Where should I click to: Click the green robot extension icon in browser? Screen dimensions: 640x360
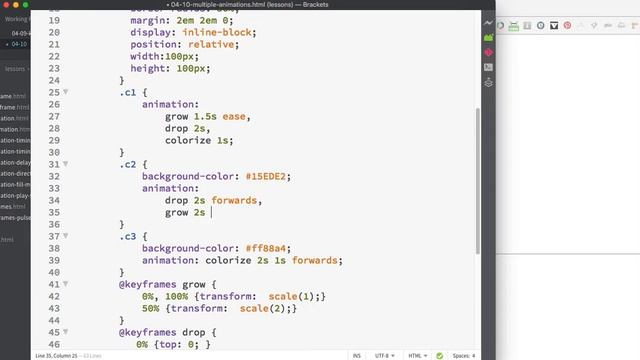pos(513,26)
